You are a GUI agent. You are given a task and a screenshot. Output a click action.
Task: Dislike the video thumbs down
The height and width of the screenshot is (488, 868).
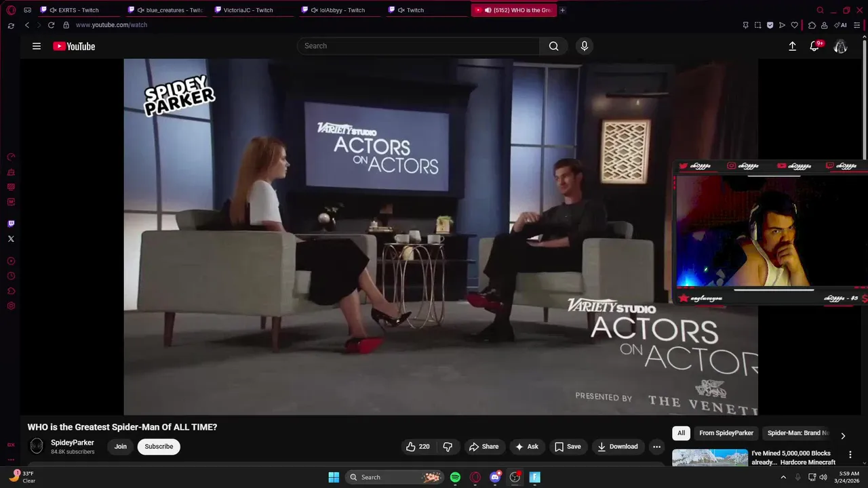[448, 447]
